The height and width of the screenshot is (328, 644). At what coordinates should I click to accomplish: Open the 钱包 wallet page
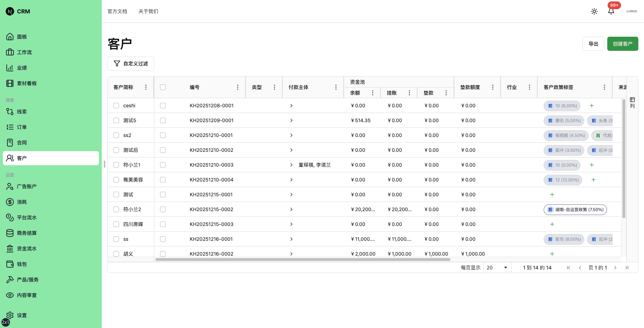pos(21,264)
